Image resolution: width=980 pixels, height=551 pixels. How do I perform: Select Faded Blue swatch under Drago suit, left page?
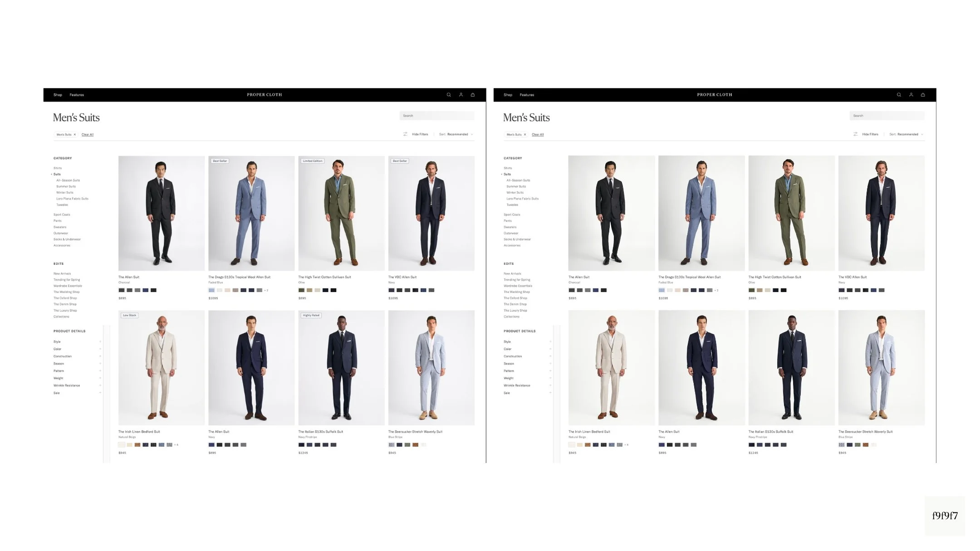click(x=211, y=290)
